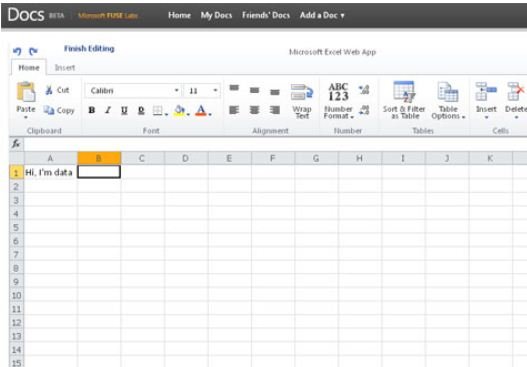The width and height of the screenshot is (527, 367).
Task: Click the Paste clipboard icon
Action: [x=26, y=92]
